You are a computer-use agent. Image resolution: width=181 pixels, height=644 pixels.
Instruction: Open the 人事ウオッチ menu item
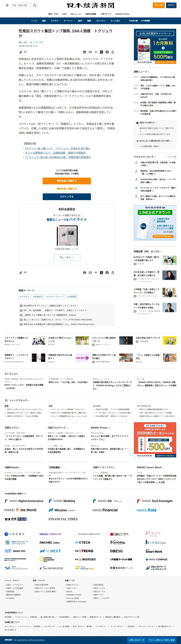coord(106,14)
